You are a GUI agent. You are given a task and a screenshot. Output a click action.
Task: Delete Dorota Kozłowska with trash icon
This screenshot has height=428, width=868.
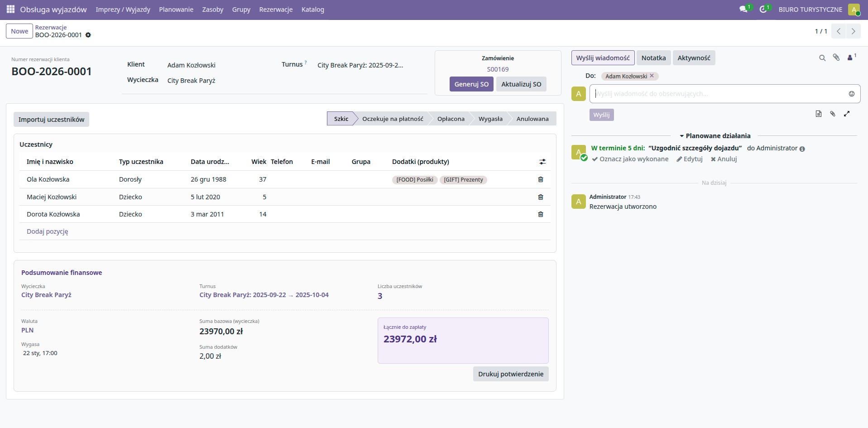[540, 214]
